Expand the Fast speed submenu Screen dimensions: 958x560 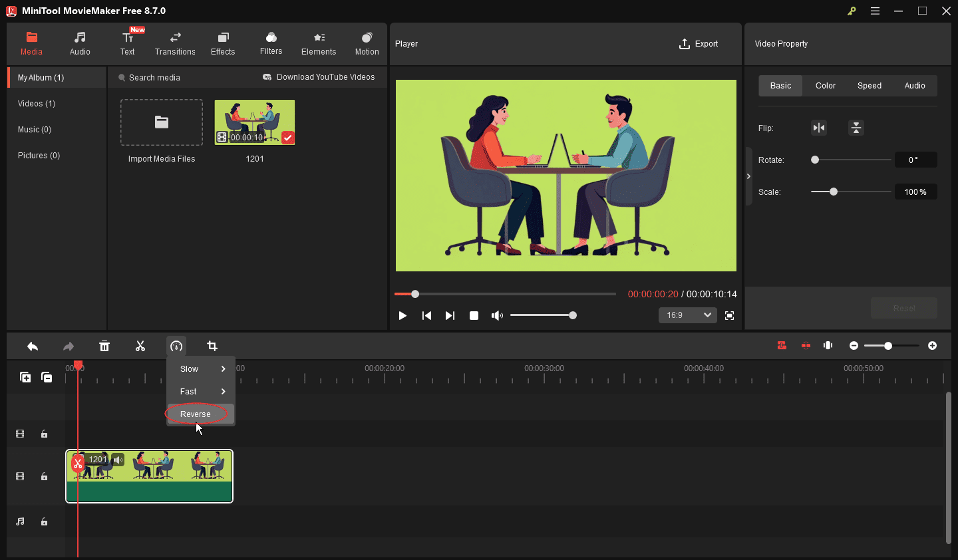pos(201,392)
